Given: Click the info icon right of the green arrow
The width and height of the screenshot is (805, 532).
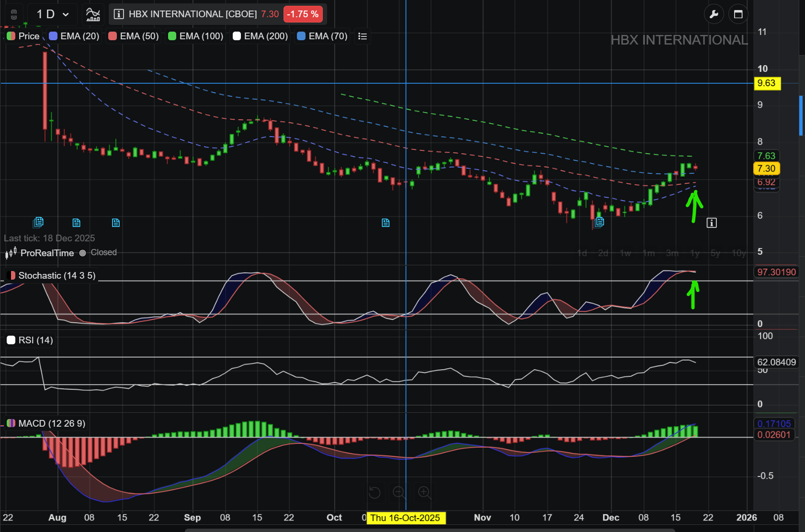Looking at the screenshot, I should tap(712, 223).
